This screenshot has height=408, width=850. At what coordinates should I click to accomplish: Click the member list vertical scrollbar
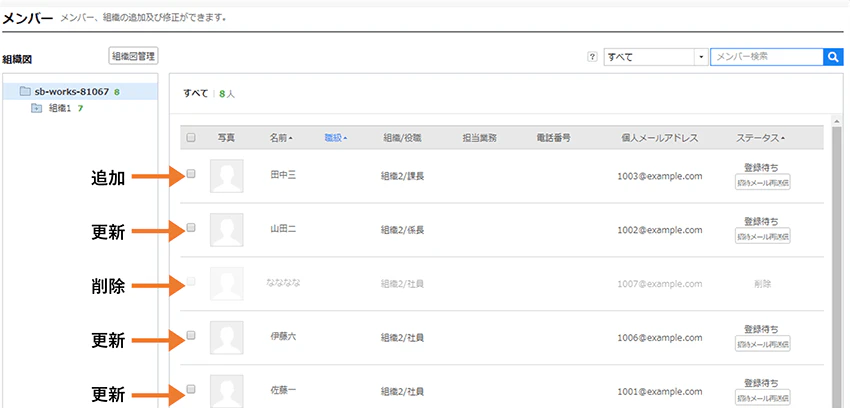[837, 260]
